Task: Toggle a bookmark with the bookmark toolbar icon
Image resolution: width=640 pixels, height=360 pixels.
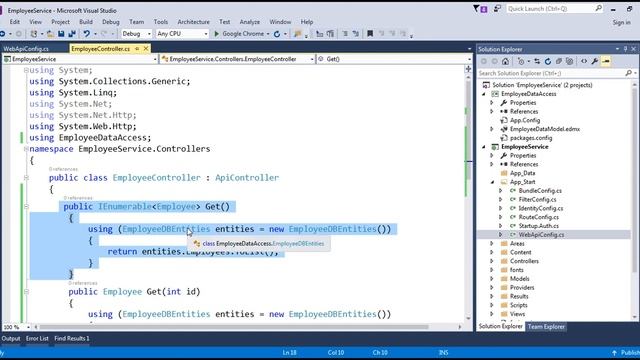Action: tap(370, 34)
